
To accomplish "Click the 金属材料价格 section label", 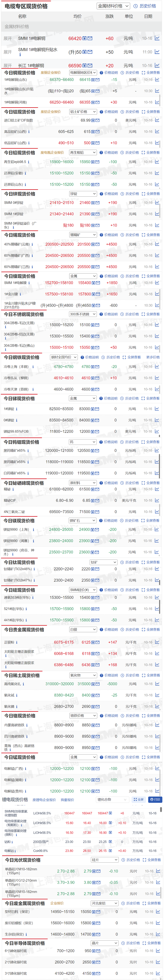I will point(17,27).
